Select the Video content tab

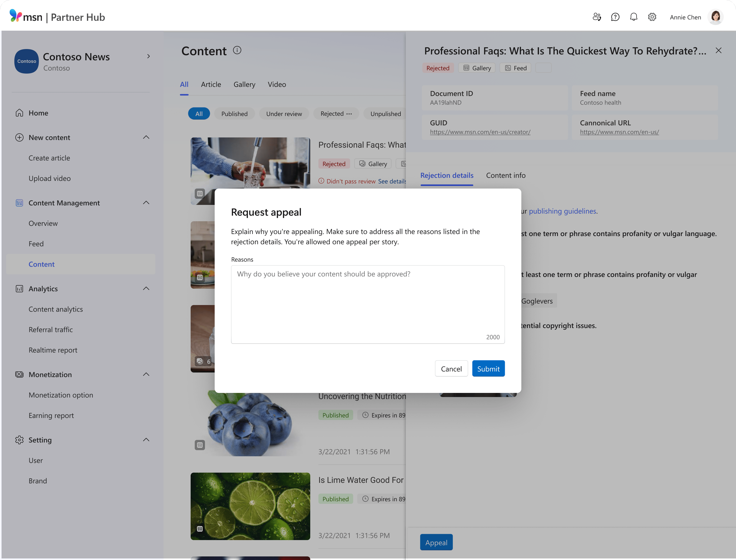[x=277, y=84]
